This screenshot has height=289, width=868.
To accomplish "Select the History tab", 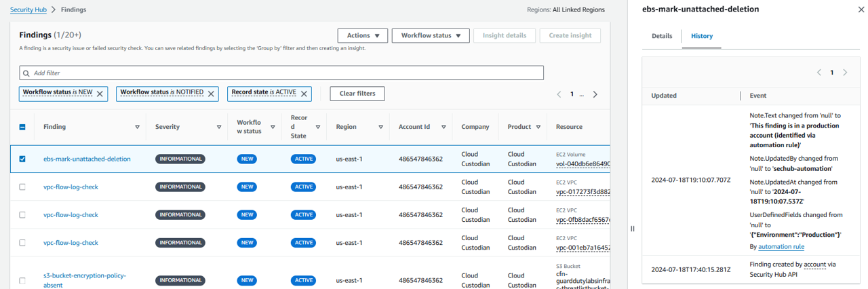I will coord(701,36).
